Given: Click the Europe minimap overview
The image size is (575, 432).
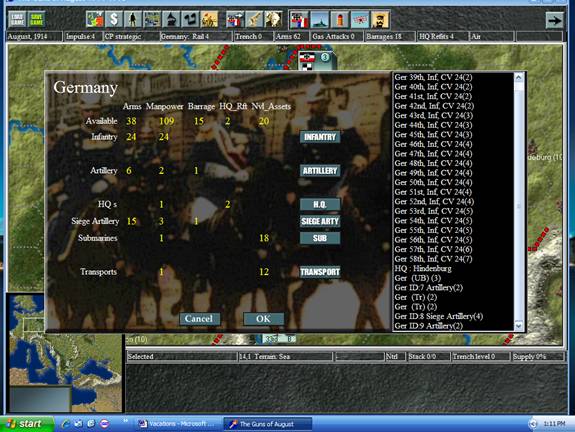Looking at the screenshot, I should [x=65, y=353].
